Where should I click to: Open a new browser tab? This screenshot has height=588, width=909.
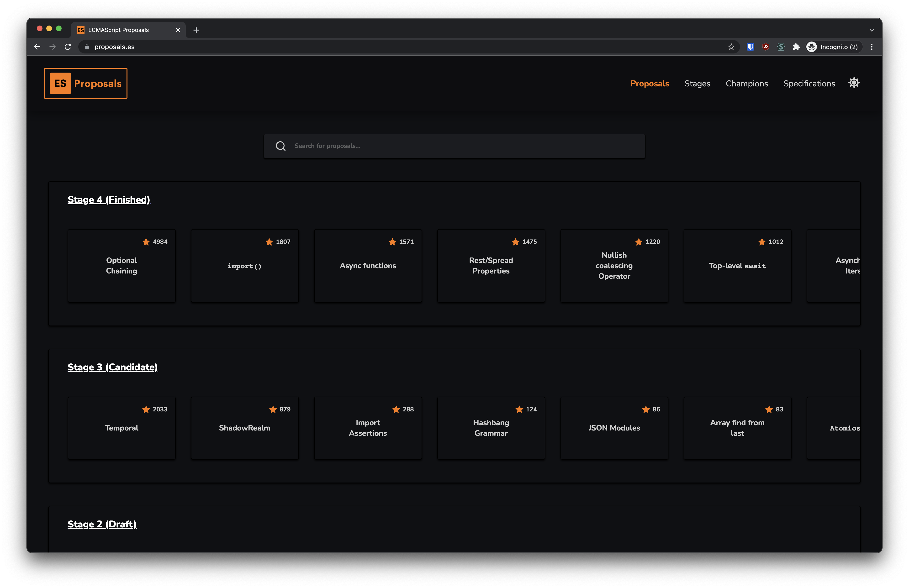pos(196,30)
